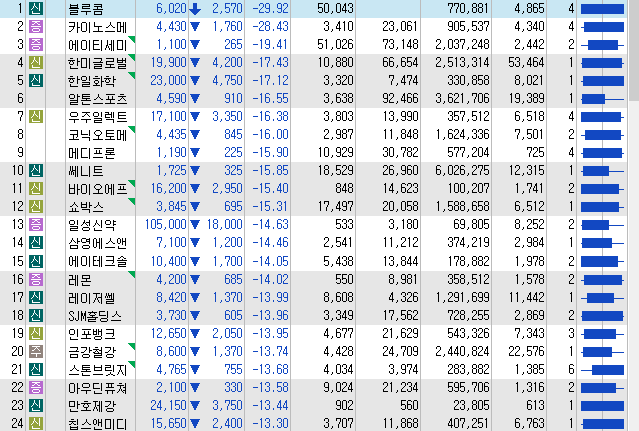Select stock name 금강철강
Image resolution: width=639 pixels, height=431 pixels.
(x=92, y=352)
